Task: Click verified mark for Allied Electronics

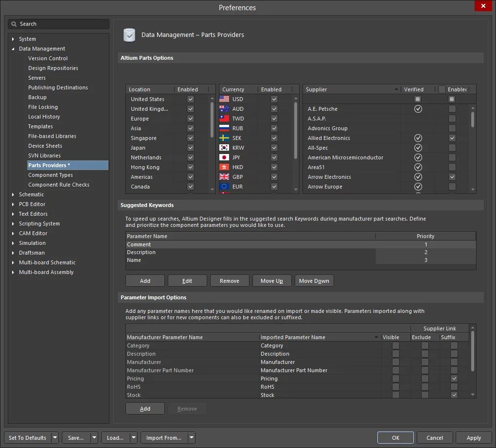Action: click(x=418, y=138)
